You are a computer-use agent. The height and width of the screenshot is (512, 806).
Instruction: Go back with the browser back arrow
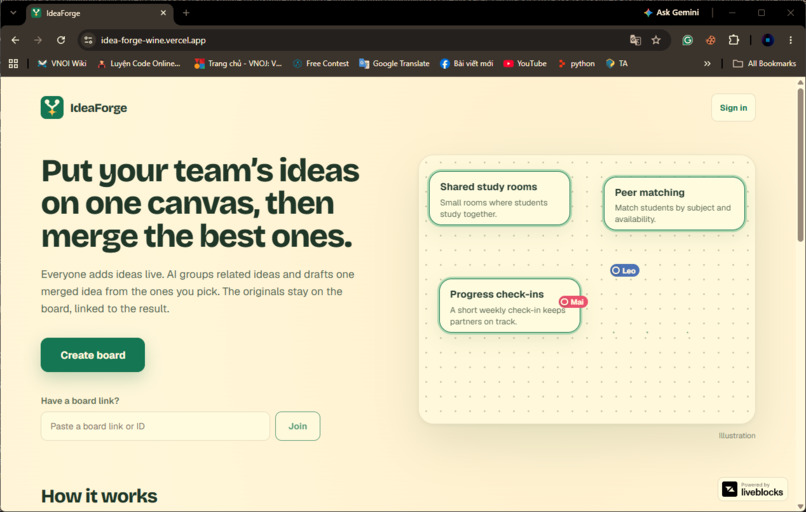15,40
